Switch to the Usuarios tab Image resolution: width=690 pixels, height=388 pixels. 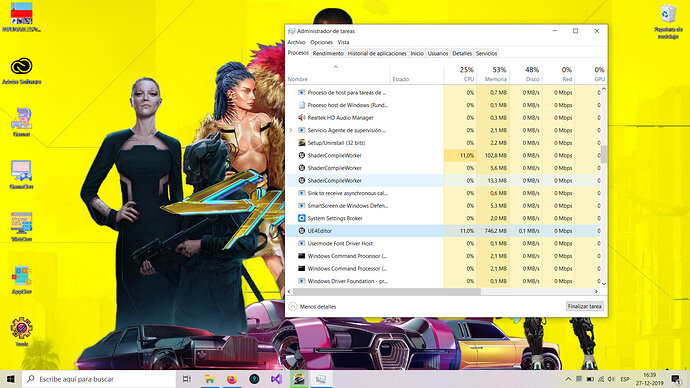coord(438,53)
